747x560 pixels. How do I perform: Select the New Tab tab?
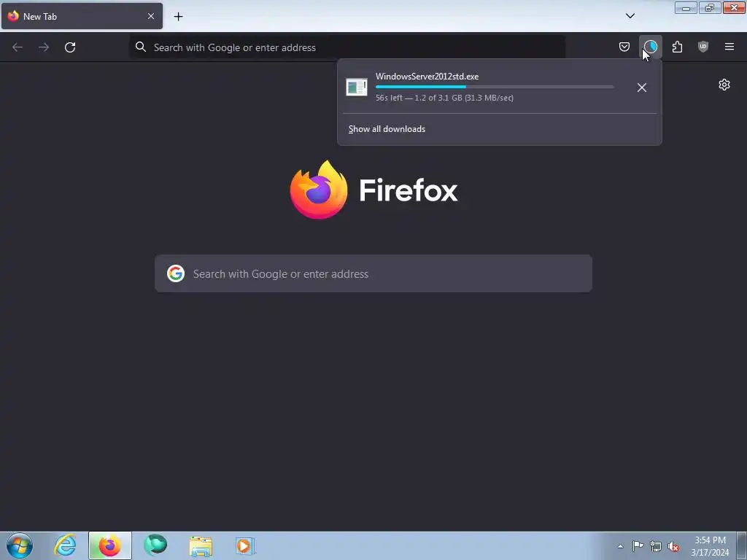point(82,16)
